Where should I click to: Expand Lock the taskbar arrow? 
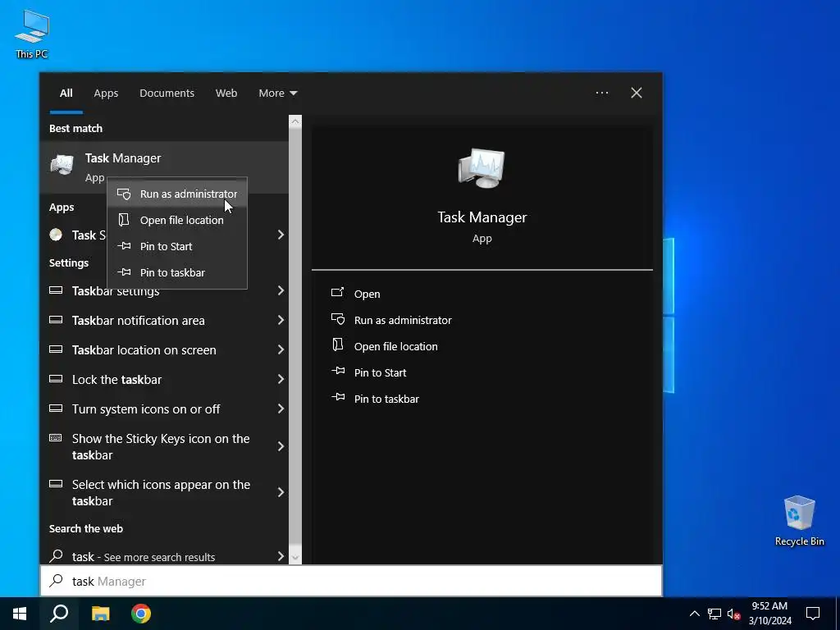click(281, 379)
